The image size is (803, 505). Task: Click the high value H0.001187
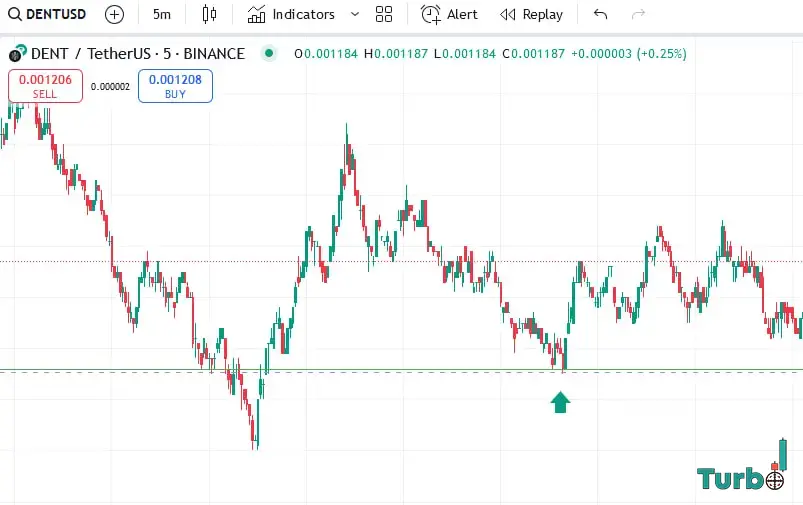395,54
